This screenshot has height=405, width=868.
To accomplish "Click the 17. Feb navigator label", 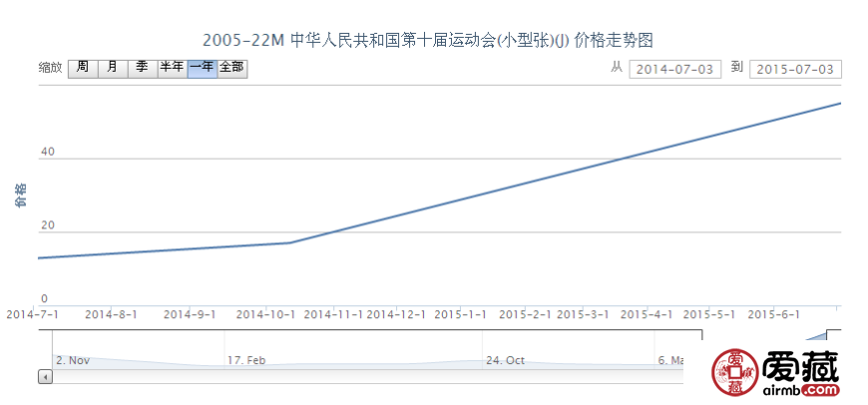I will click(x=246, y=360).
